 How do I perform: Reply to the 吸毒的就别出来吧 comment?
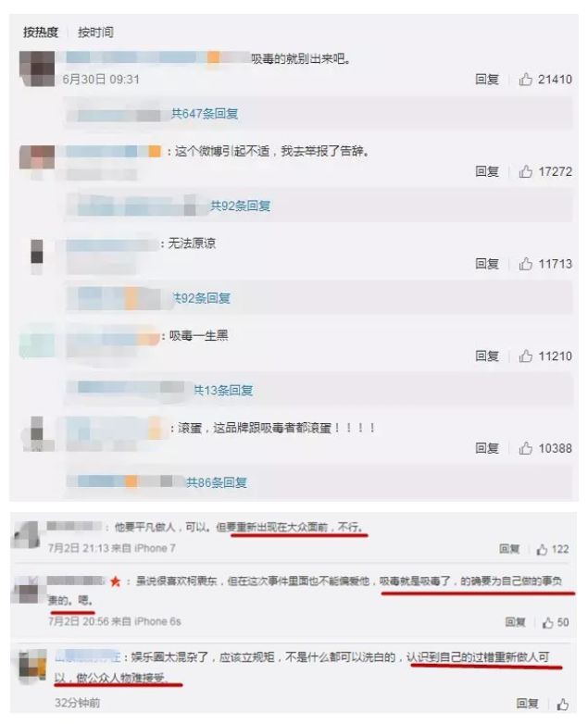[x=487, y=80]
